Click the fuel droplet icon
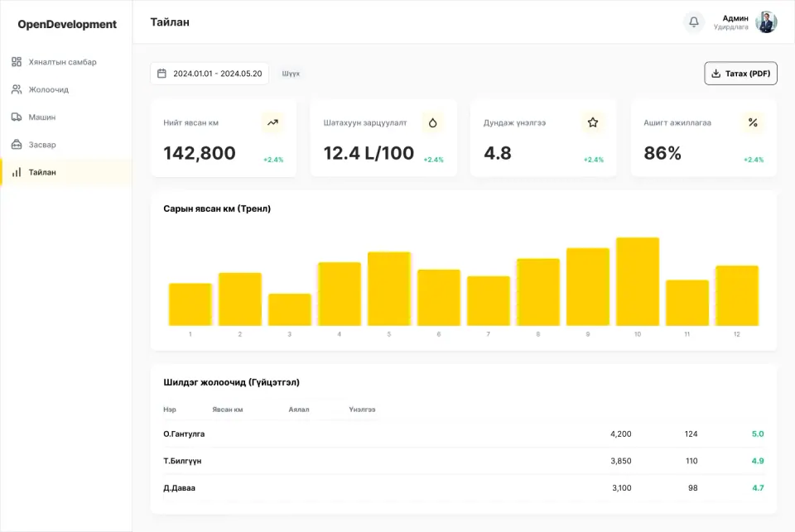The image size is (795, 532). (432, 122)
